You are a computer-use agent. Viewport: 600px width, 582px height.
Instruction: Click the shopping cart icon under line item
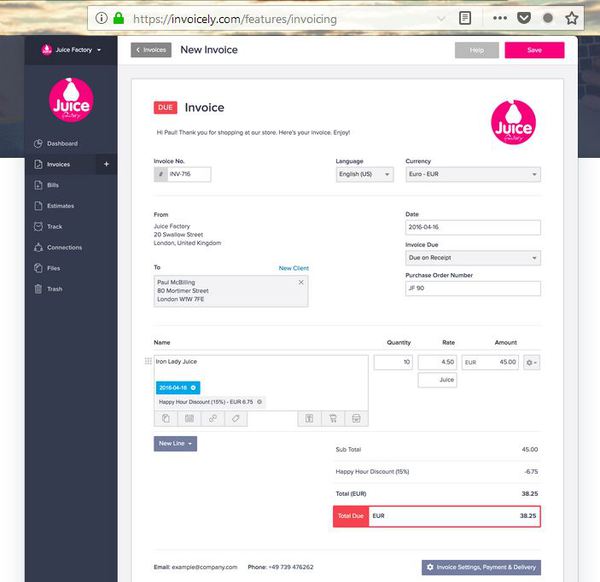[x=333, y=419]
